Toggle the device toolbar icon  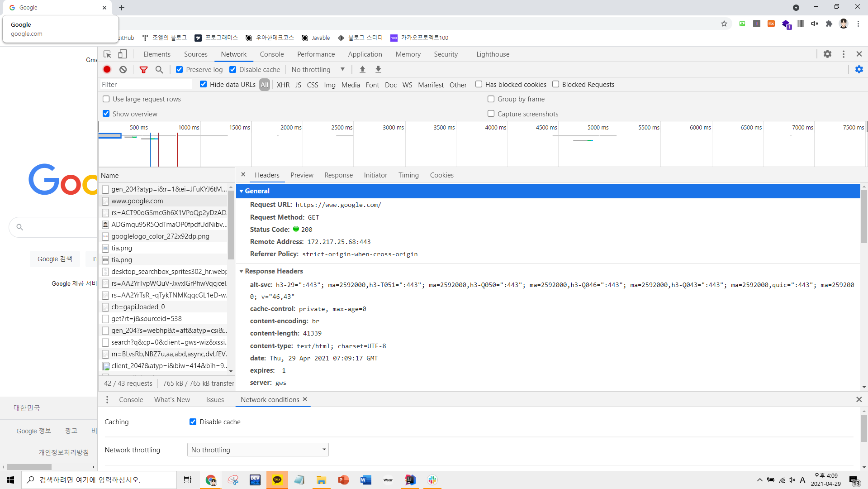(123, 54)
